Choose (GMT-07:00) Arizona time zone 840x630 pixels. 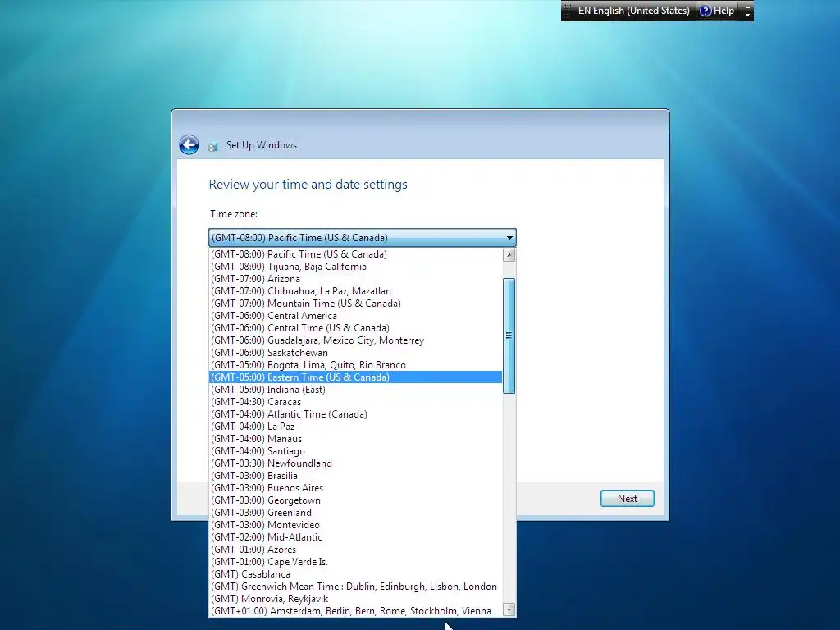click(x=355, y=279)
